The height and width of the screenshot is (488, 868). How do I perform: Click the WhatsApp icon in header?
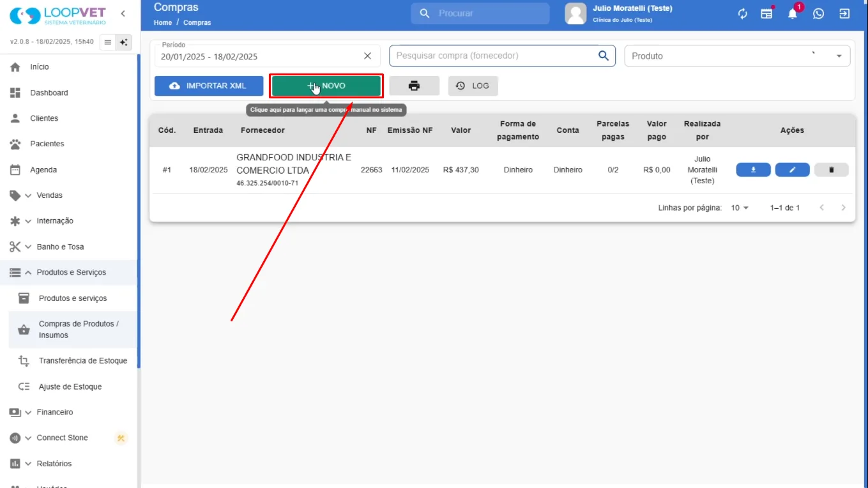pos(818,13)
